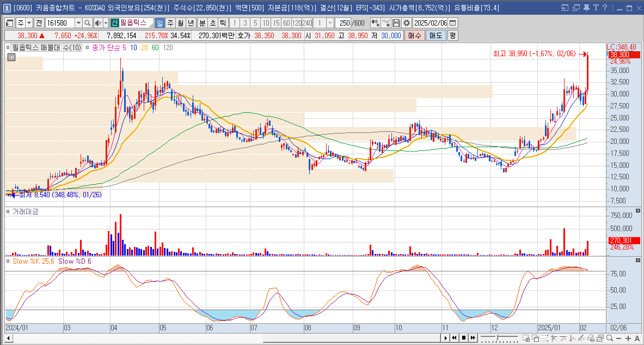Click the save chart floppy disk icon
This screenshot has width=644, height=345.
396,22
